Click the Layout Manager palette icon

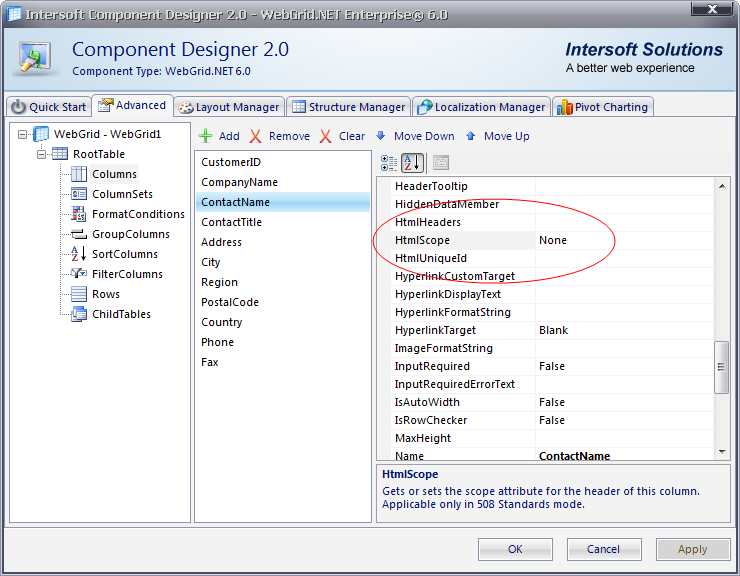coord(186,108)
